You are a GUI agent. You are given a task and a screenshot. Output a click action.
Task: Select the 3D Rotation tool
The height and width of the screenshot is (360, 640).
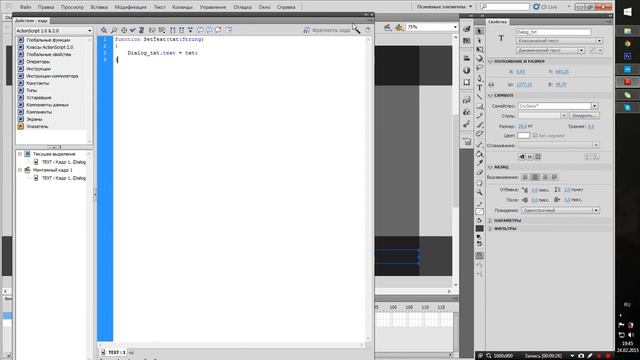pos(480,58)
